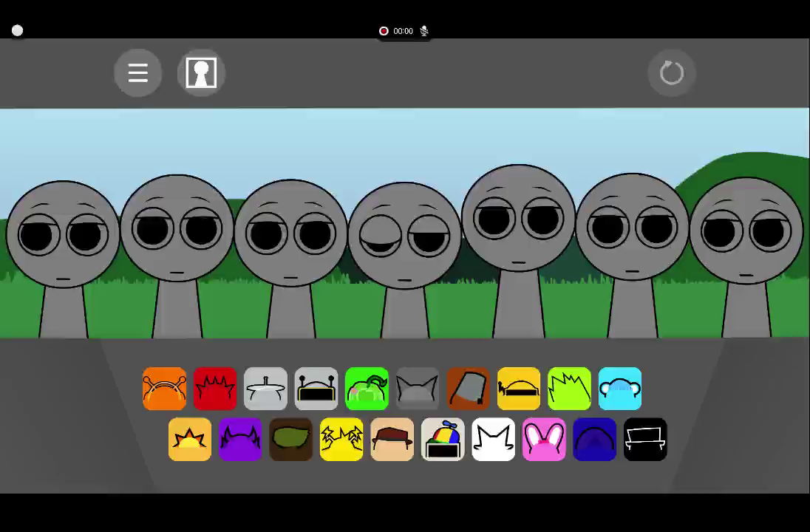Select the black square-hat character icon

(645, 440)
